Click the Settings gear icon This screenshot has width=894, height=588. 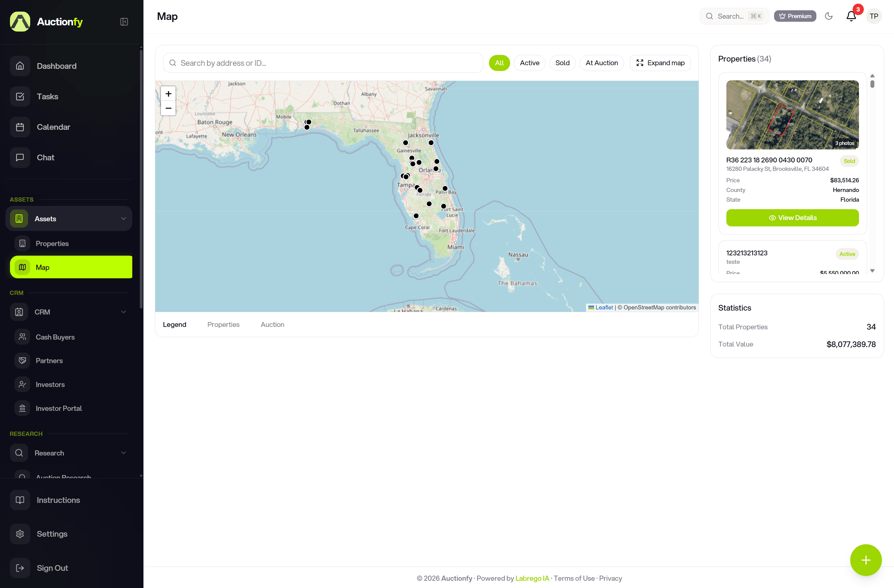point(20,534)
